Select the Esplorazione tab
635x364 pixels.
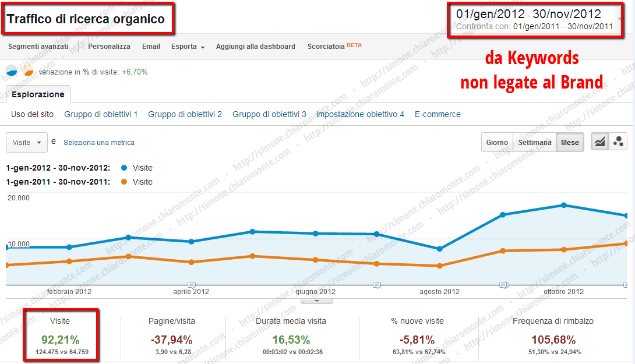38,94
